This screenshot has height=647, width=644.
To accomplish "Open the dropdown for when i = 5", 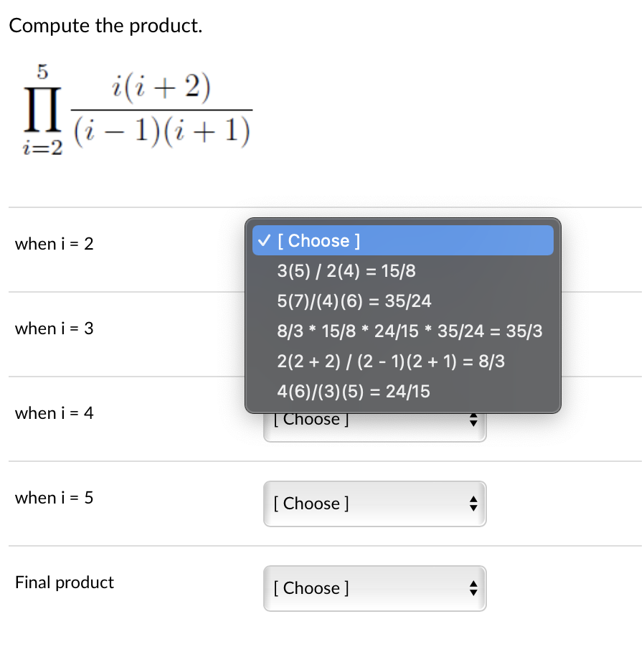I will [374, 504].
